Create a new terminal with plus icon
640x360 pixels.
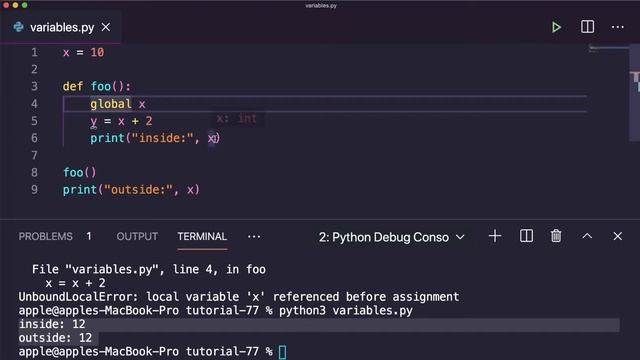pyautogui.click(x=495, y=236)
